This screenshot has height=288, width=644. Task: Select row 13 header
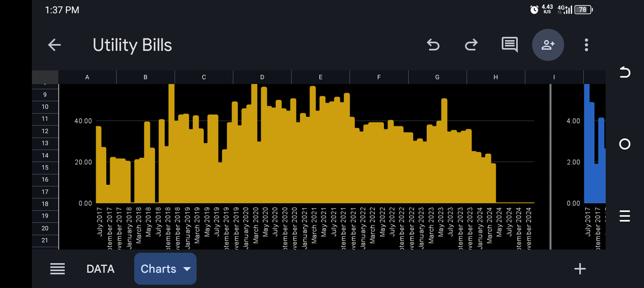tap(45, 143)
